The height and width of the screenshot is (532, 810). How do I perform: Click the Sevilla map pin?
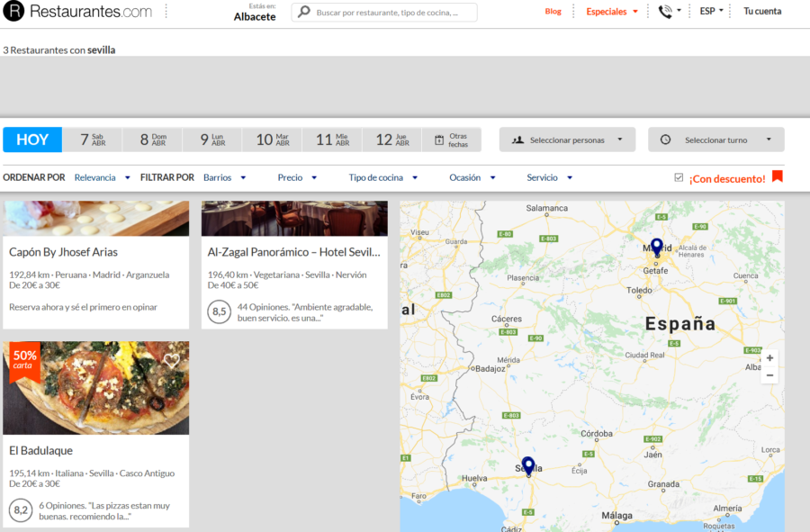tap(528, 466)
